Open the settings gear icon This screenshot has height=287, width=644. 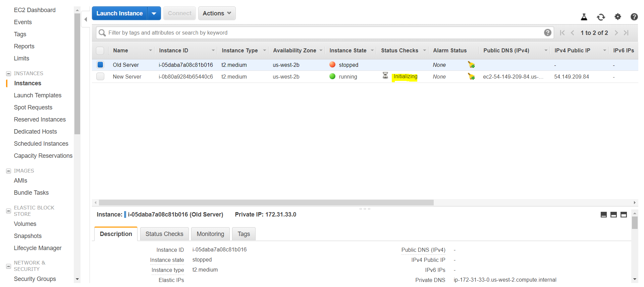[x=618, y=16]
